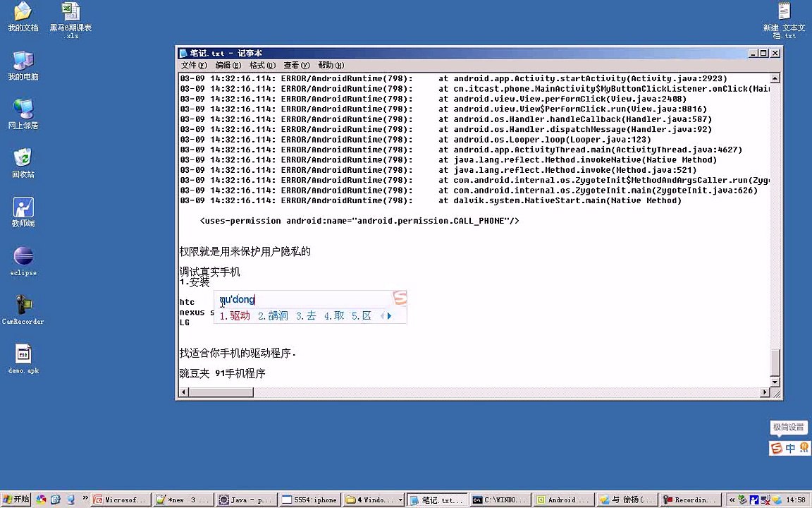
Task: Click the 14:58 system clock
Action: click(796, 500)
